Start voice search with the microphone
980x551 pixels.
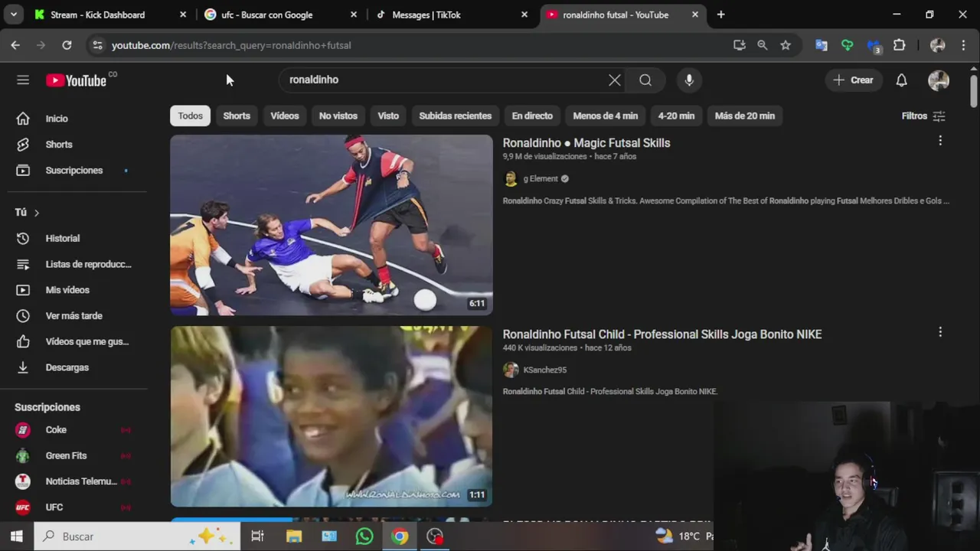point(689,80)
